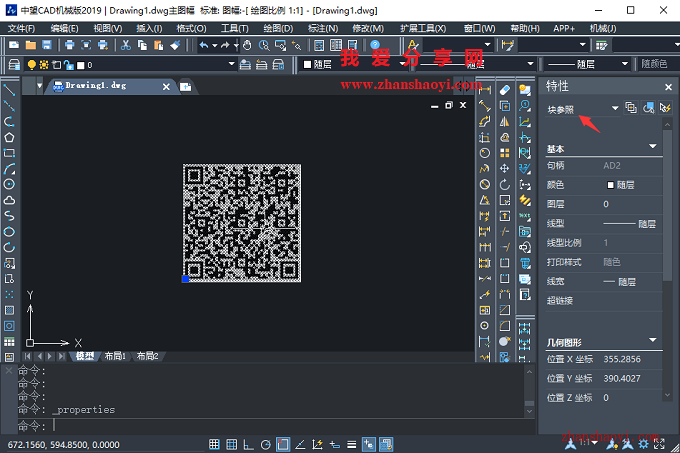The image size is (680, 453).
Task: Open the 修改(M) menu
Action: click(368, 29)
